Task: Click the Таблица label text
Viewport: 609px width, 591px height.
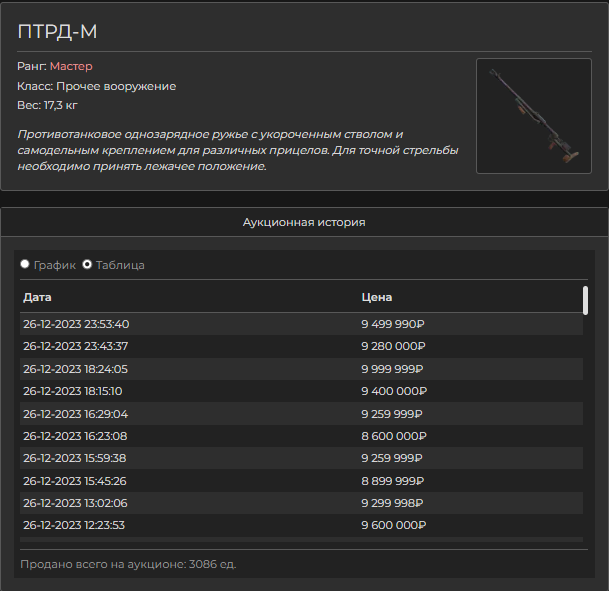Action: (x=120, y=265)
